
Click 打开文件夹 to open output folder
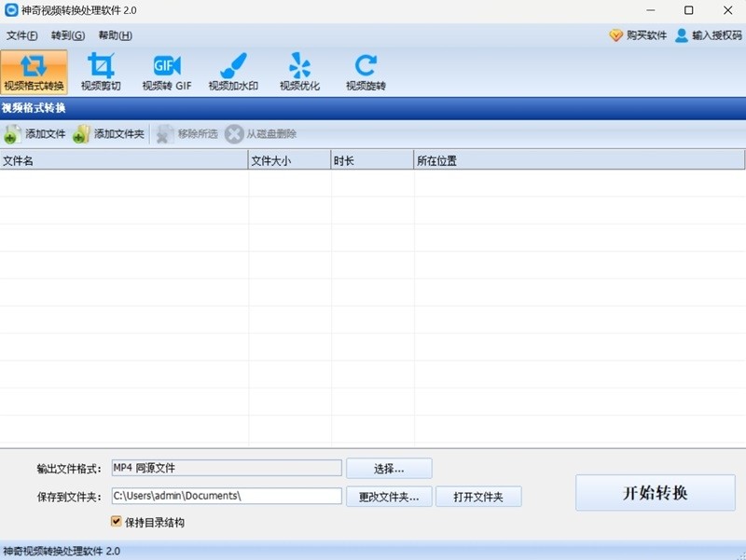(478, 496)
